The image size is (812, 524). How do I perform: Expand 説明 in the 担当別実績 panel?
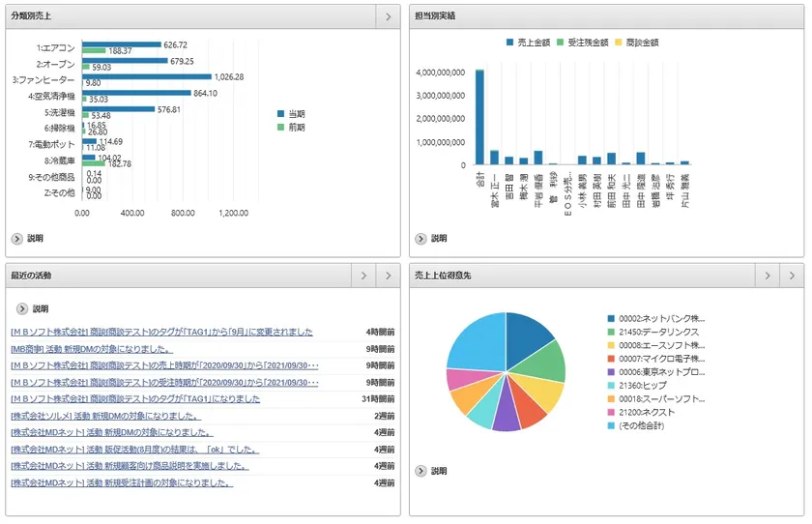[431, 238]
